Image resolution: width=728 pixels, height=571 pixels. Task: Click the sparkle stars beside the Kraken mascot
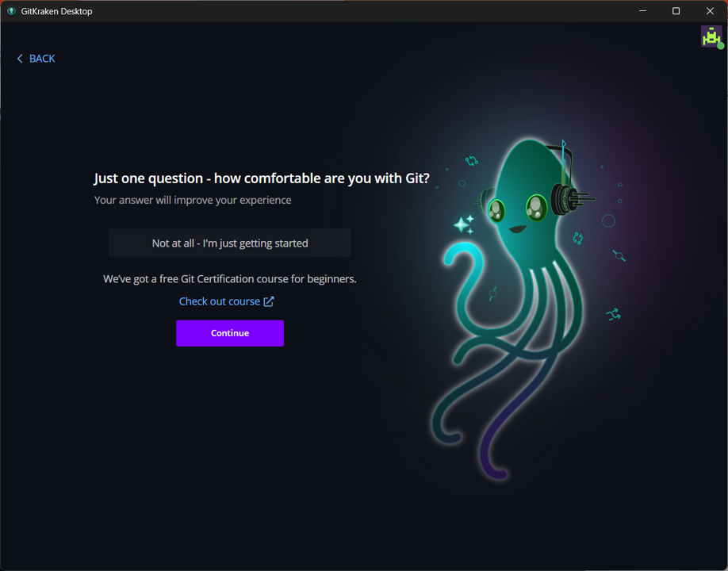(464, 224)
